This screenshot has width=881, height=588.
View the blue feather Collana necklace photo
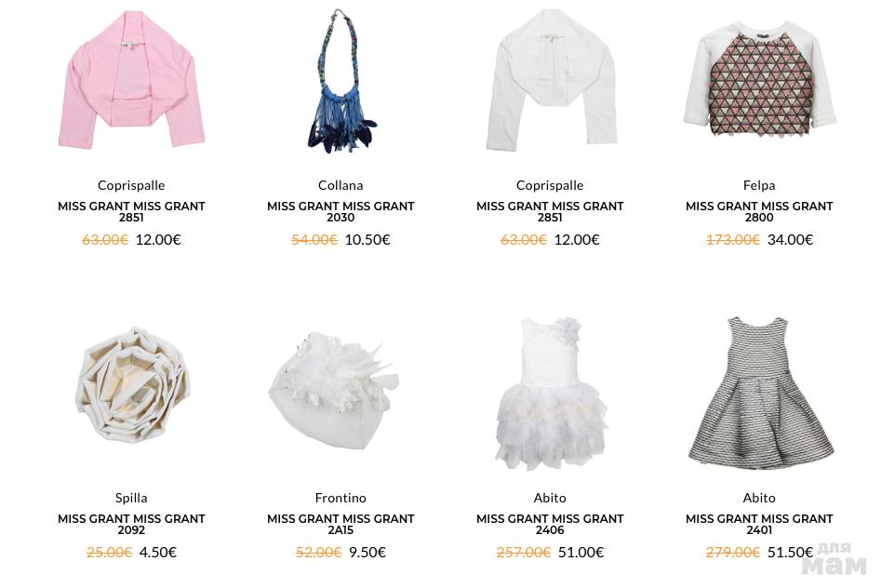[x=340, y=82]
